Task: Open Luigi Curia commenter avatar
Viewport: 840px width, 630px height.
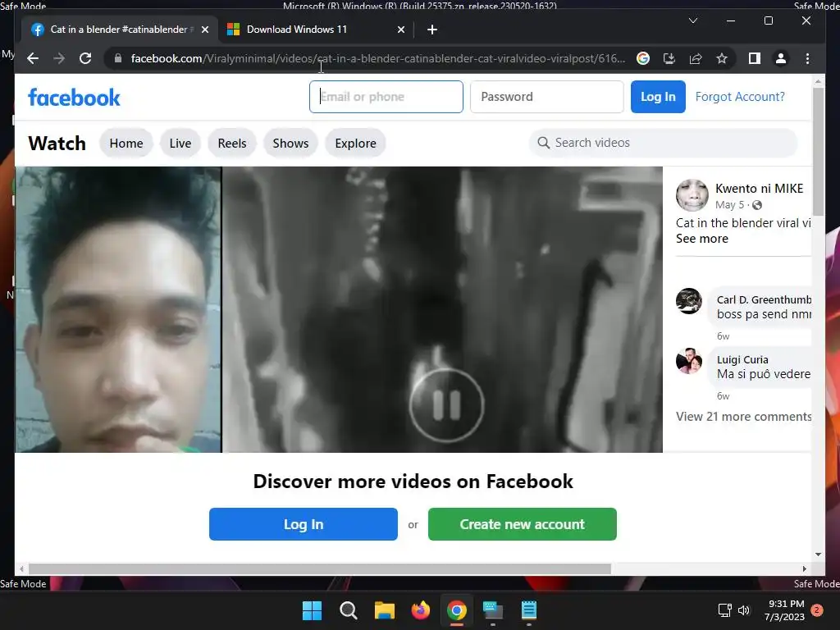Action: coord(688,361)
